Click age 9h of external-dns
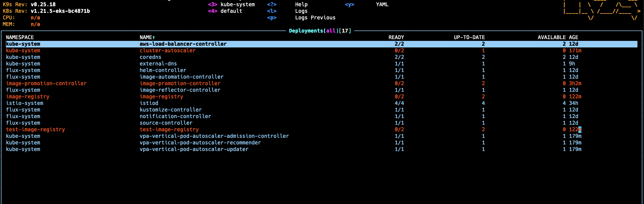This screenshot has width=644, height=204. 572,64
